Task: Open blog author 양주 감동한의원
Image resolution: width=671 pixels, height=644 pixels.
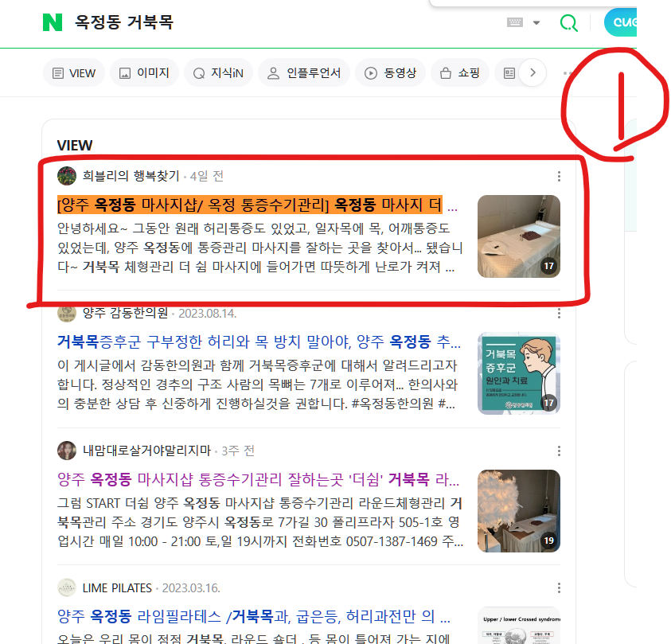Action: click(125, 313)
